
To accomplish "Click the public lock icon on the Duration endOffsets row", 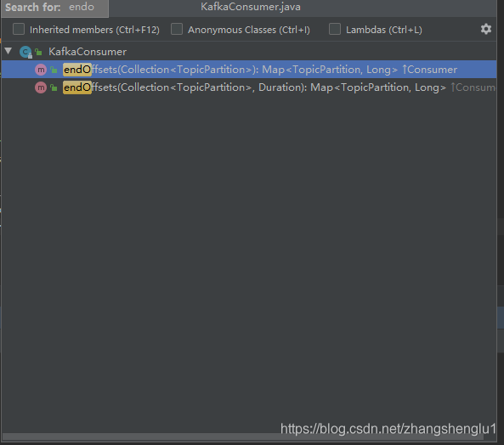I will click(x=54, y=87).
